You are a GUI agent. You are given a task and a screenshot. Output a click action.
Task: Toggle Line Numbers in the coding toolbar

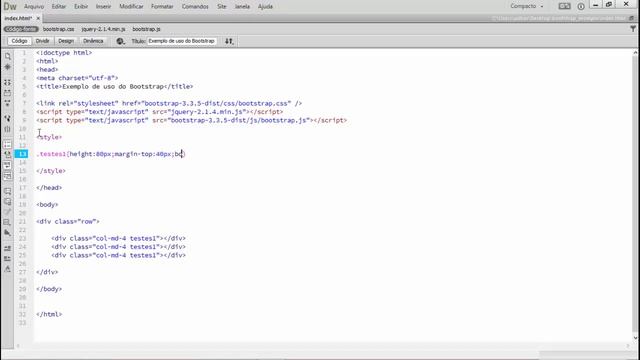click(x=8, y=144)
